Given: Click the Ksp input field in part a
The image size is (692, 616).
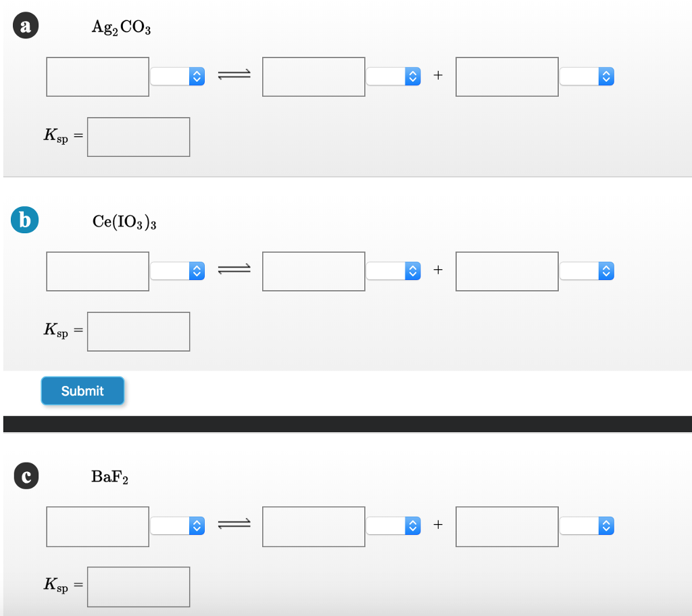Looking at the screenshot, I should 138,137.
